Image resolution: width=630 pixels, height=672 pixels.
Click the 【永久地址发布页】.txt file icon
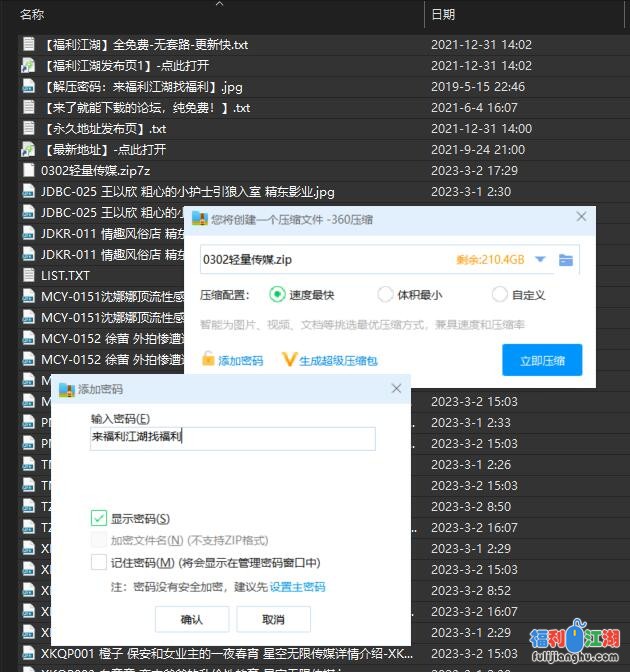click(x=28, y=128)
